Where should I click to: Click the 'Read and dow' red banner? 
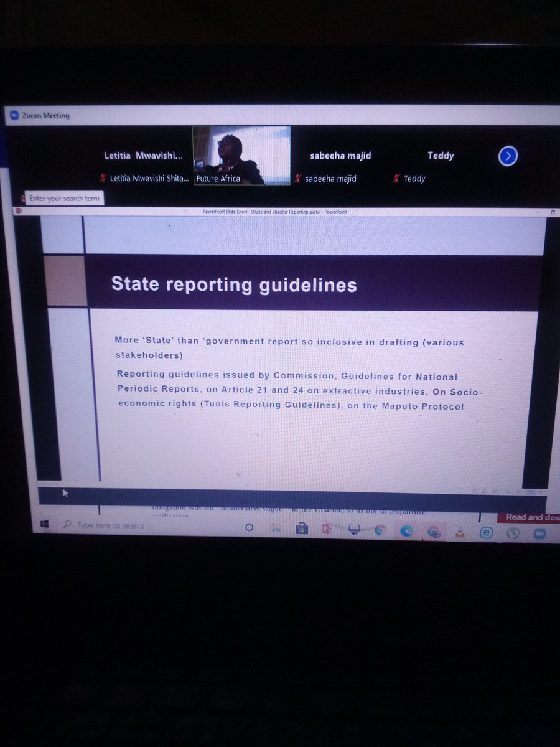pos(531,517)
